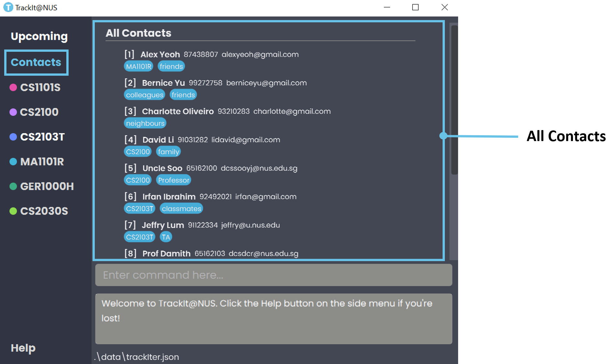Click email jeffry@u.nus.edu
The image size is (616, 364).
(x=251, y=225)
